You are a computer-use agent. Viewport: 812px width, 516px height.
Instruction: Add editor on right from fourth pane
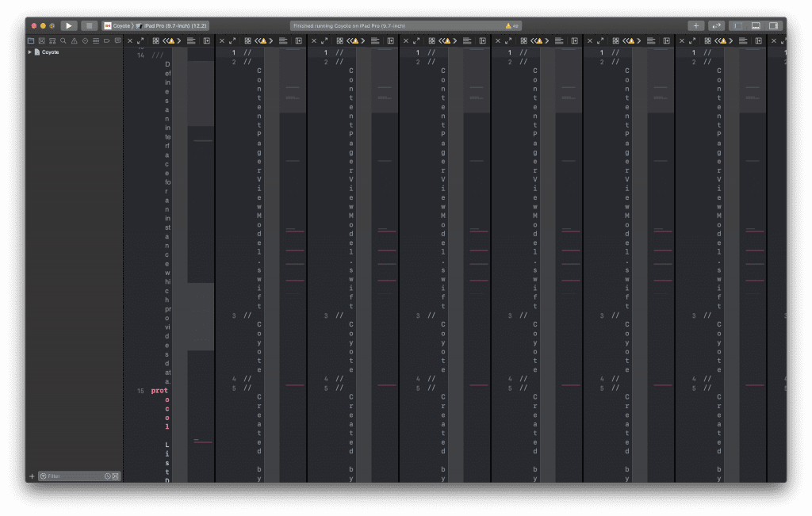483,41
